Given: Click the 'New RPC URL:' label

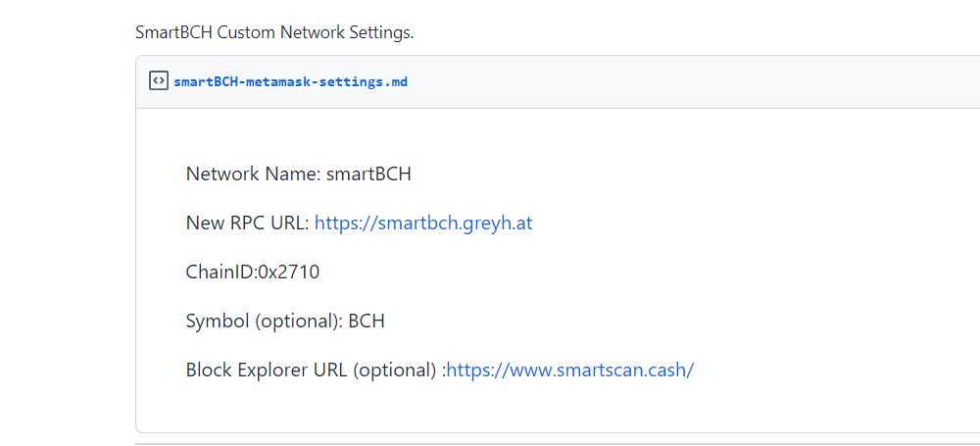Looking at the screenshot, I should pos(248,223).
